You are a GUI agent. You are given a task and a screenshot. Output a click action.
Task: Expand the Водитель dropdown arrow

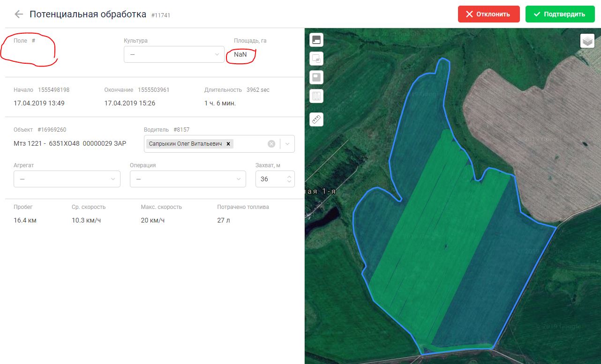(287, 144)
